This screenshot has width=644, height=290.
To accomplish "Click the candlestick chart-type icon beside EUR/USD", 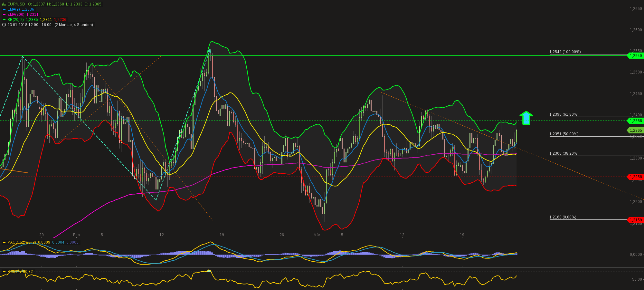I will [x=4, y=4].
